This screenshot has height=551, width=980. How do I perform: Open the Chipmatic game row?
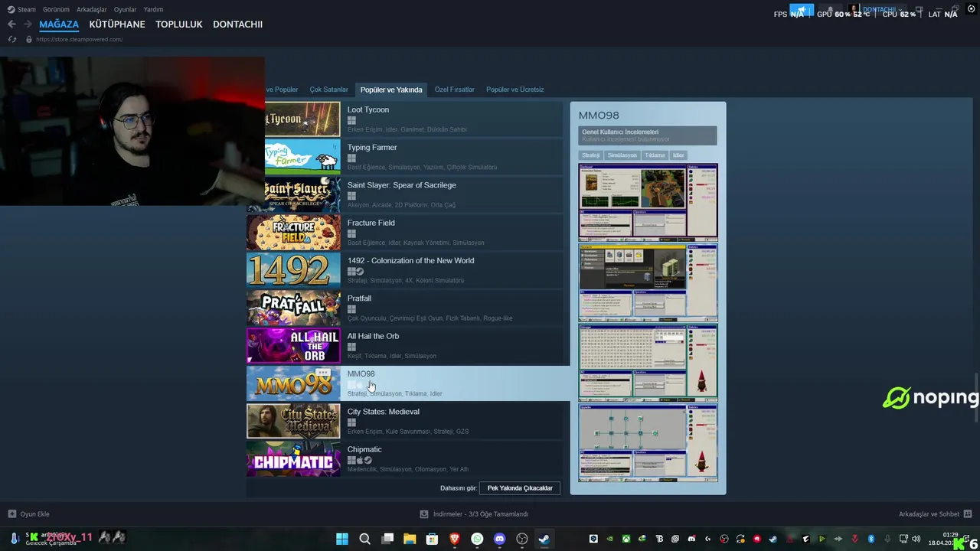tap(404, 459)
